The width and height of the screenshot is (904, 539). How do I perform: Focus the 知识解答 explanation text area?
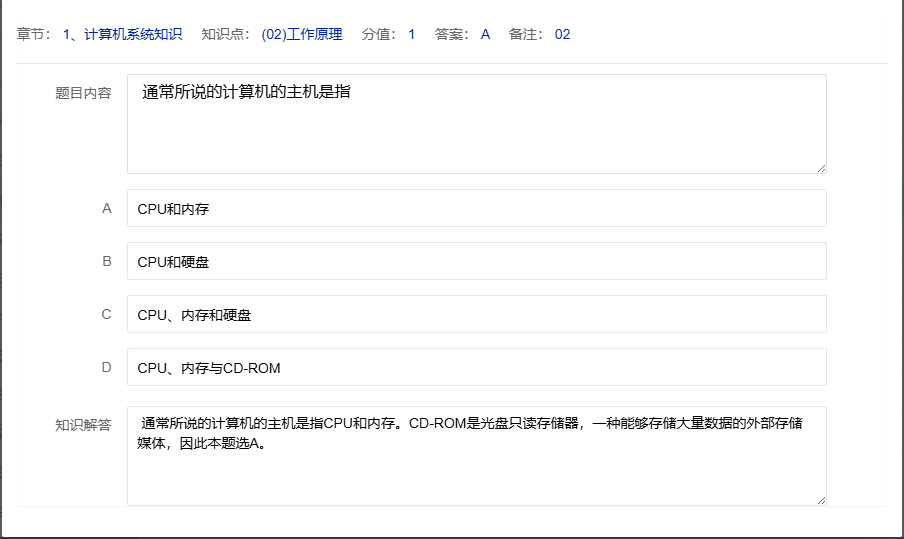[x=476, y=456]
